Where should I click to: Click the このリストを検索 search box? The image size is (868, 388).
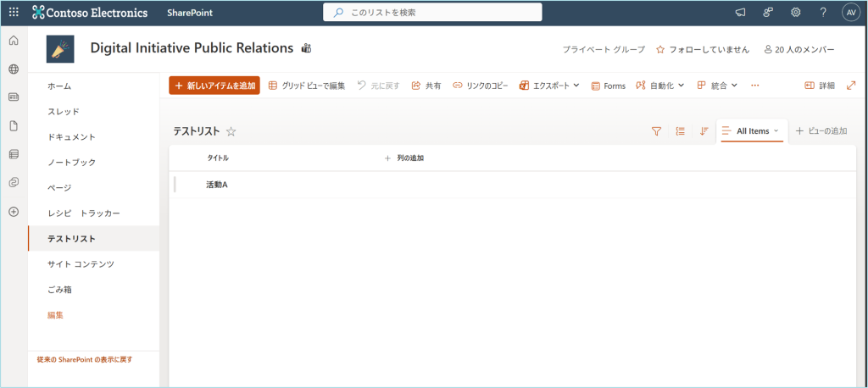click(x=432, y=13)
